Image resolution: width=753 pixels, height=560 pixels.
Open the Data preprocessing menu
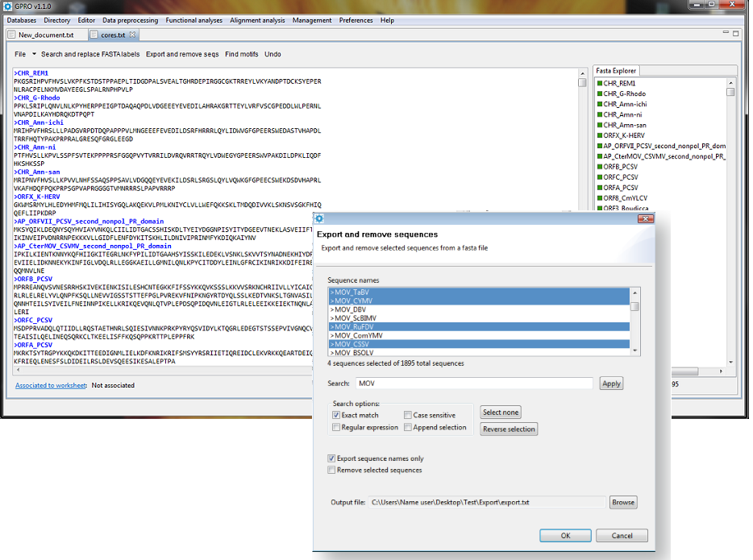[x=130, y=20]
